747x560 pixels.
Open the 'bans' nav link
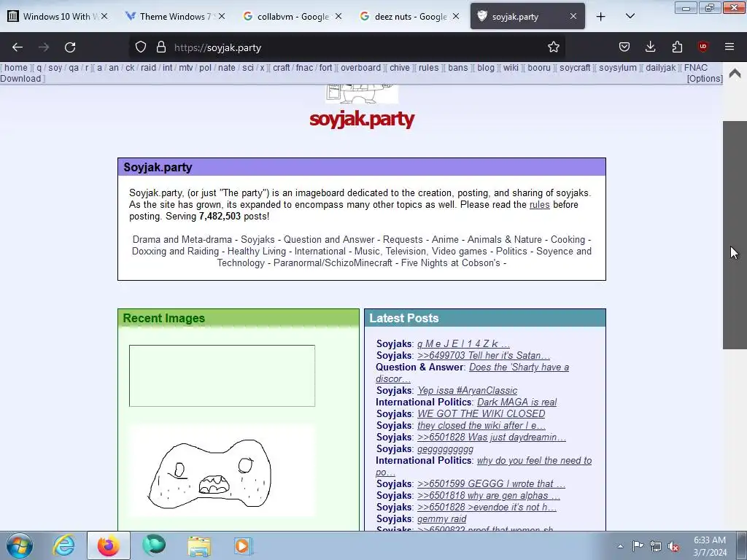click(458, 68)
